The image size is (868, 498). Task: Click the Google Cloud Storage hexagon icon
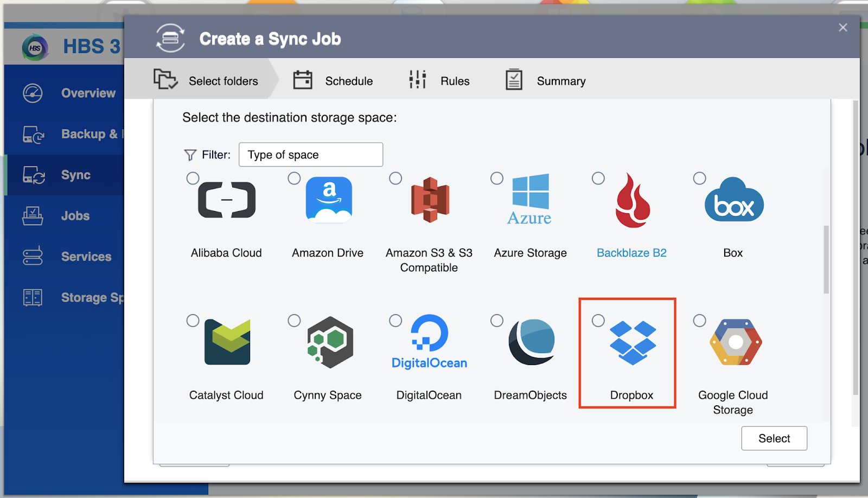point(736,342)
